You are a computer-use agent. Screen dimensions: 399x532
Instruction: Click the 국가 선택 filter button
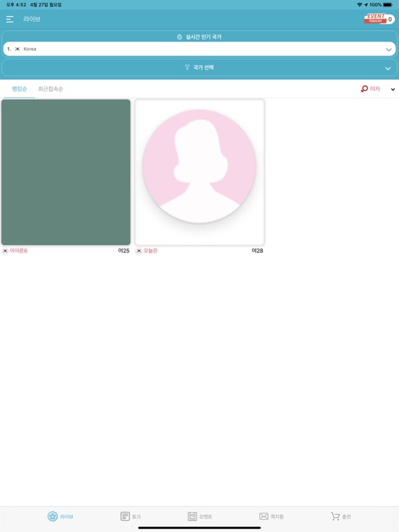[x=199, y=67]
